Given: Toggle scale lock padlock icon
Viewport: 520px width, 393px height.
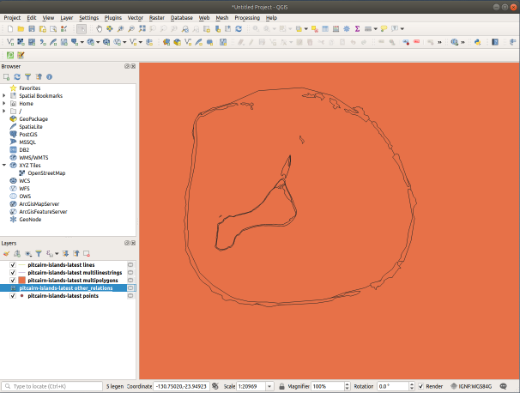Looking at the screenshot, I should click(x=282, y=386).
